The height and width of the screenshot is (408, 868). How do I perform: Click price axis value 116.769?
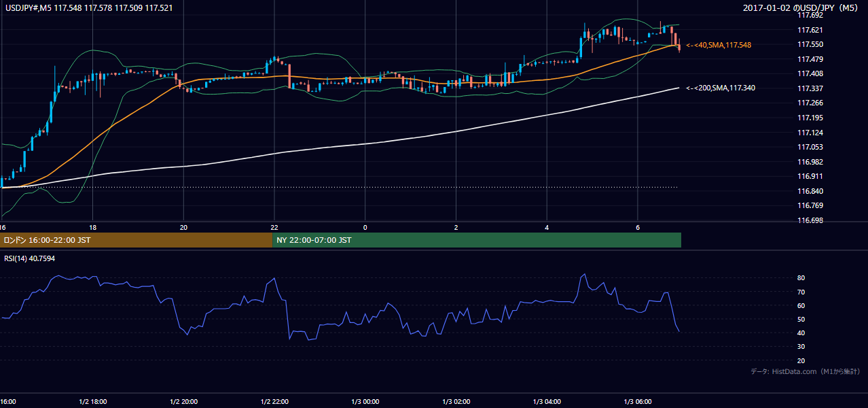point(810,205)
